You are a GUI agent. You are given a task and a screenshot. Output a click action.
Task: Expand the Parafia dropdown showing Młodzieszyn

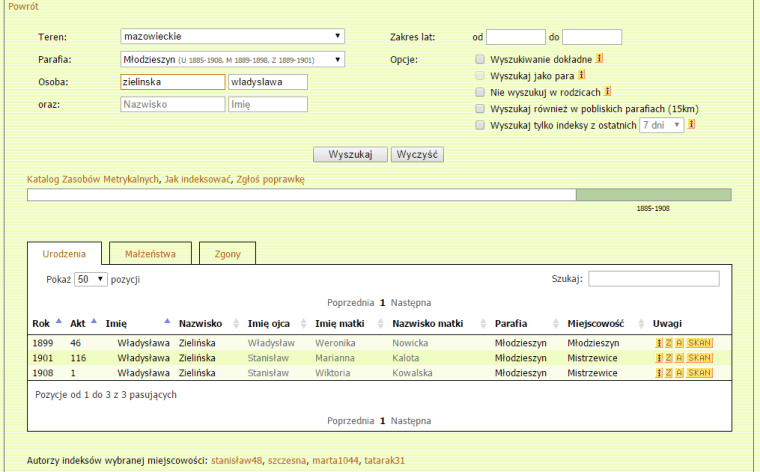(x=231, y=59)
